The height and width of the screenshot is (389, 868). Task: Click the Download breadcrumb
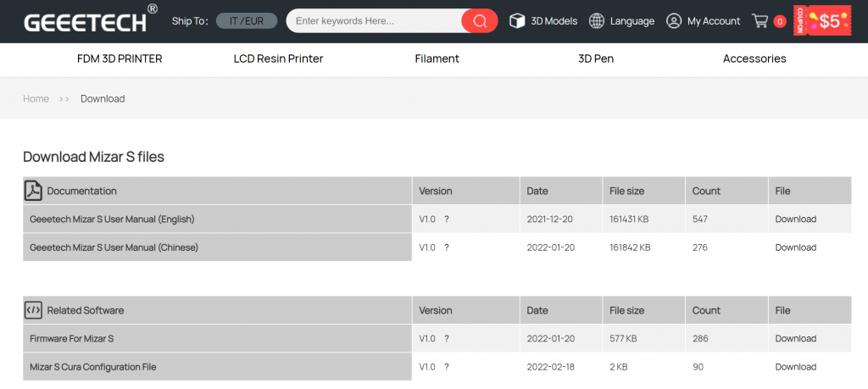click(x=103, y=98)
